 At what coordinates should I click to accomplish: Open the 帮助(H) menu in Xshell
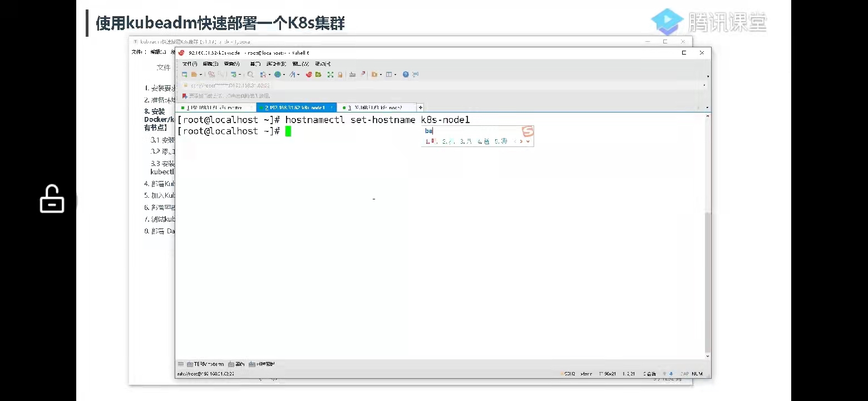pos(323,64)
